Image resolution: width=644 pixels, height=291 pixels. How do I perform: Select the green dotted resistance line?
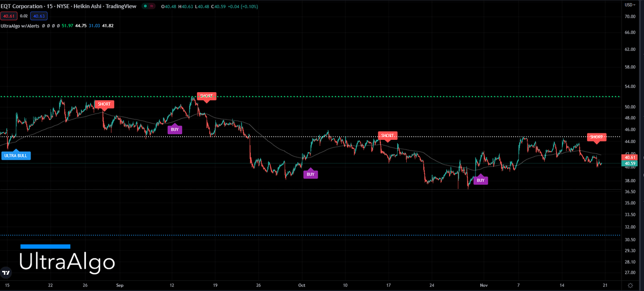(310, 96)
